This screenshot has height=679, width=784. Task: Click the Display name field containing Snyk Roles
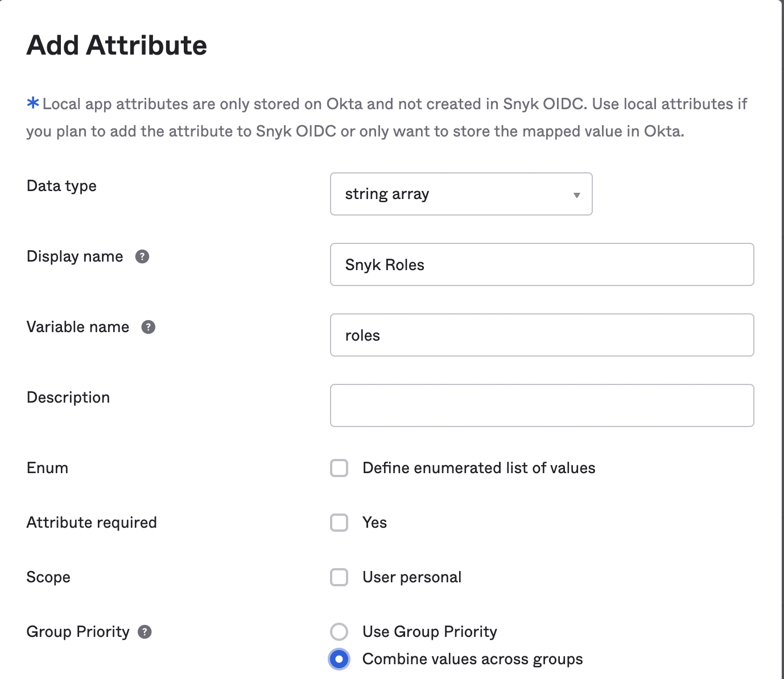pyautogui.click(x=542, y=264)
